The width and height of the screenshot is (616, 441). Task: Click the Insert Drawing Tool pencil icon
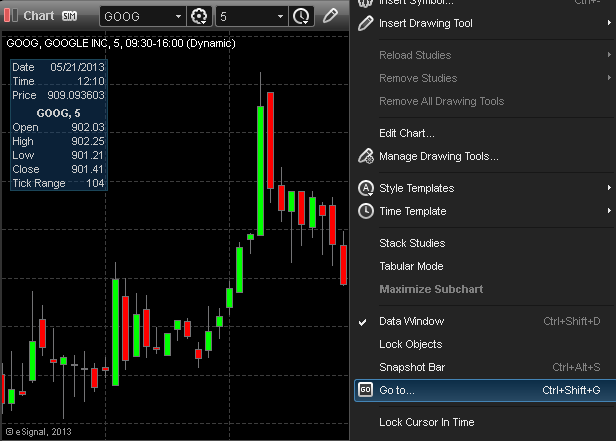click(x=365, y=23)
